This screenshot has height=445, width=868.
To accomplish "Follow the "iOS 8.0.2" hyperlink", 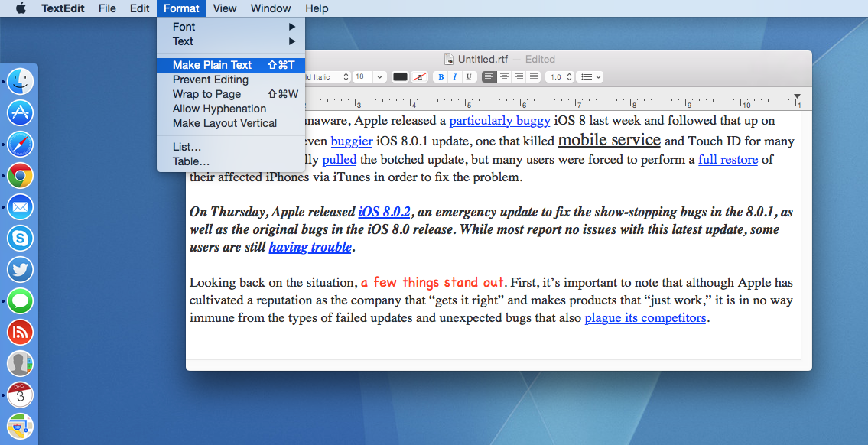I will [x=384, y=212].
